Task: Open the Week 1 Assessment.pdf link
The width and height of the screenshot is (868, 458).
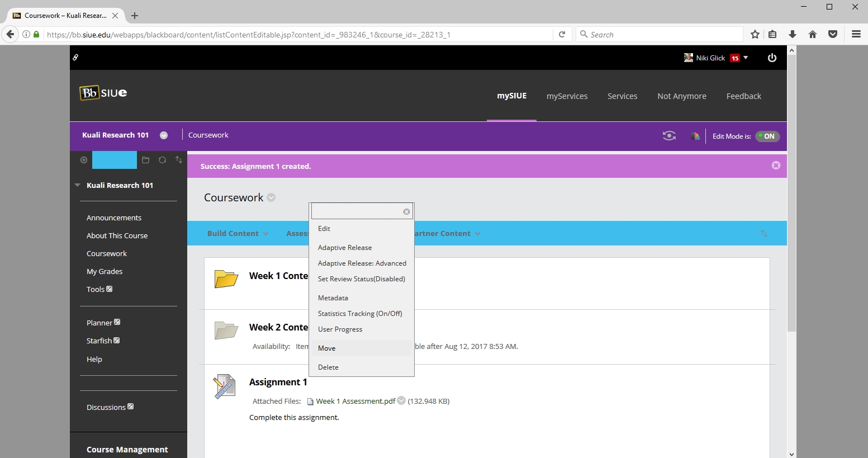Action: [355, 401]
